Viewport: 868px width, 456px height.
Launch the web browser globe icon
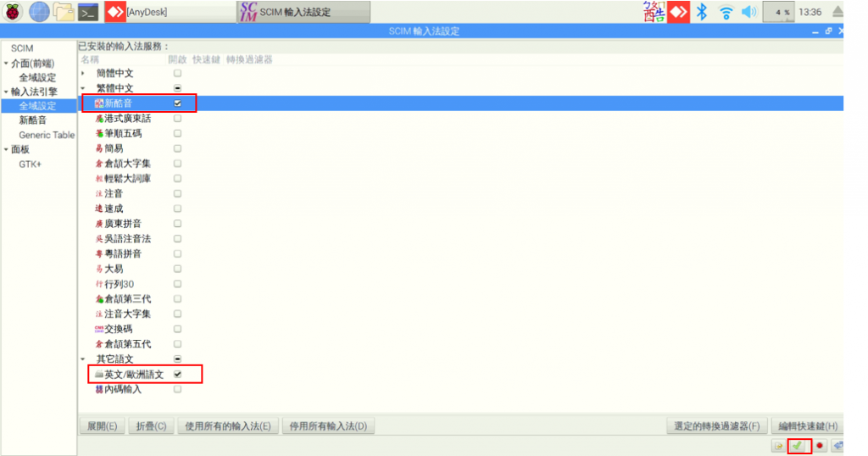[39, 12]
